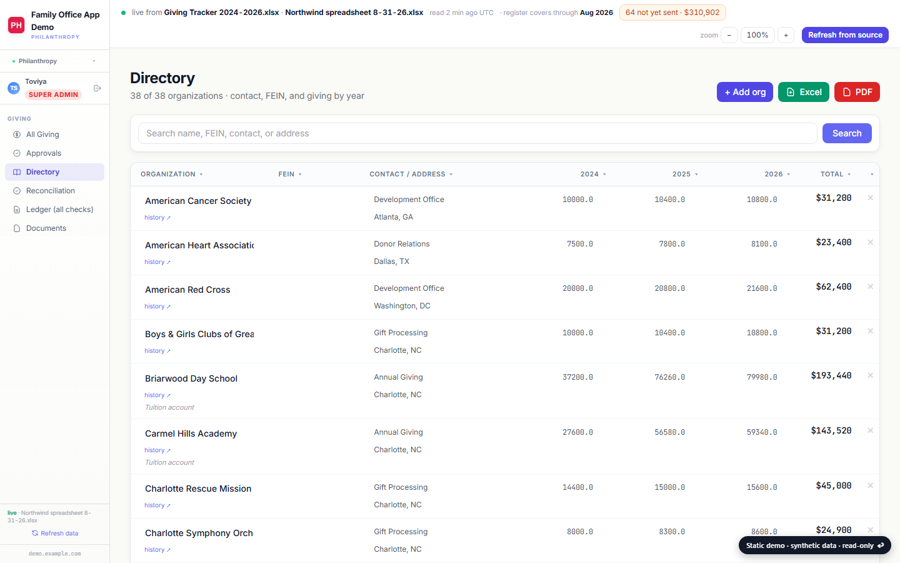Viewport: 900px width, 563px height.
Task: Click the All Giving sidebar icon
Action: [17, 134]
